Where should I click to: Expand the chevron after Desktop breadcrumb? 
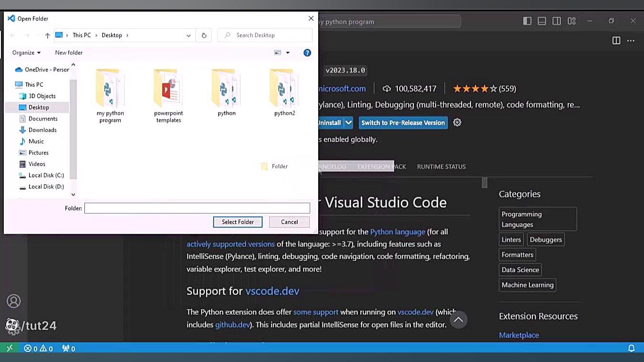click(x=127, y=35)
